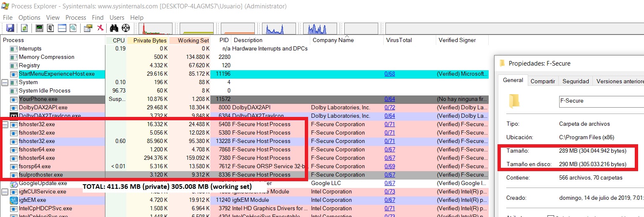
Task: Click the Process Explorer title bar icon
Action: point(5,6)
